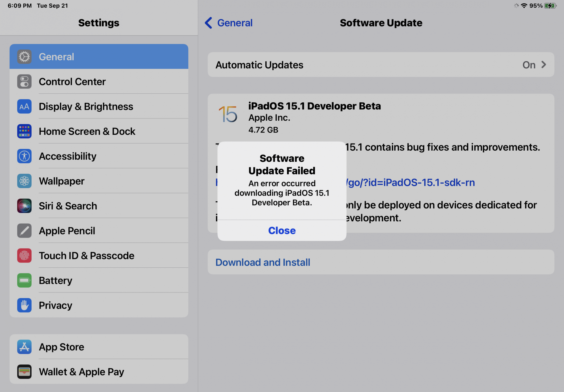Open Display & Brightness settings
Image resolution: width=564 pixels, height=392 pixels.
click(x=99, y=106)
